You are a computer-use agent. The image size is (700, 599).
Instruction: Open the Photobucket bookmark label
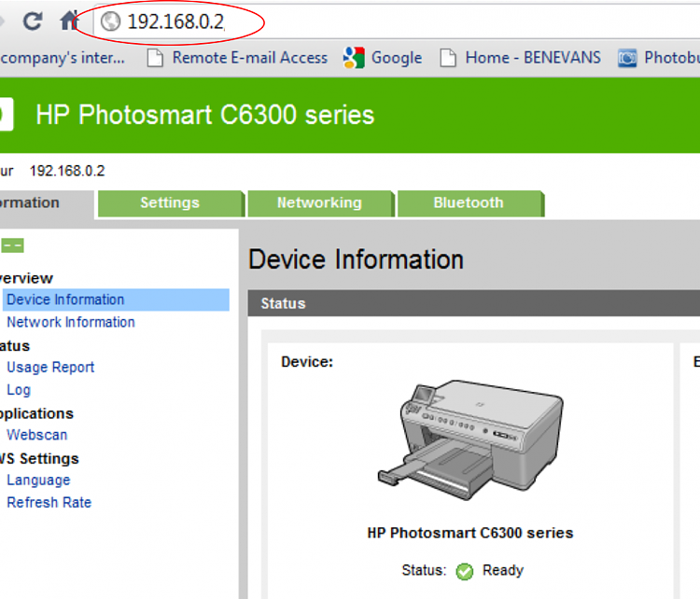tap(672, 58)
